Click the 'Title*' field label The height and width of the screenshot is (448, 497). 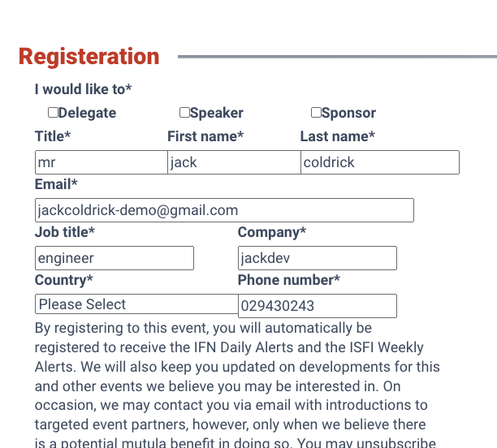53,136
